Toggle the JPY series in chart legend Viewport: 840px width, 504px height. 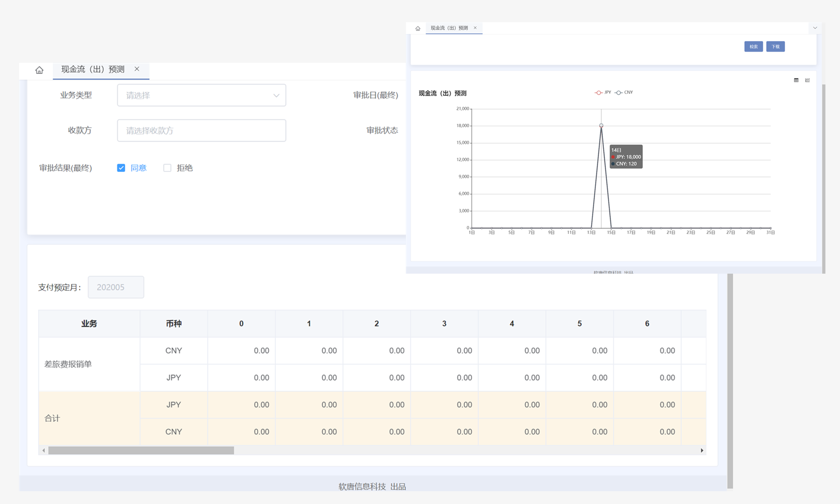(603, 92)
